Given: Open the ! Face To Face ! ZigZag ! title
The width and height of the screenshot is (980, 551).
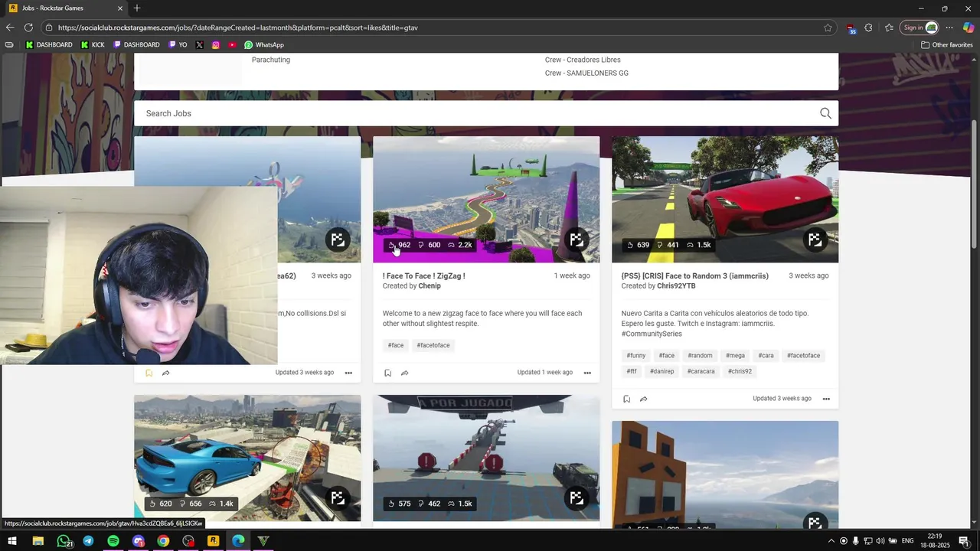Looking at the screenshot, I should click(x=423, y=275).
